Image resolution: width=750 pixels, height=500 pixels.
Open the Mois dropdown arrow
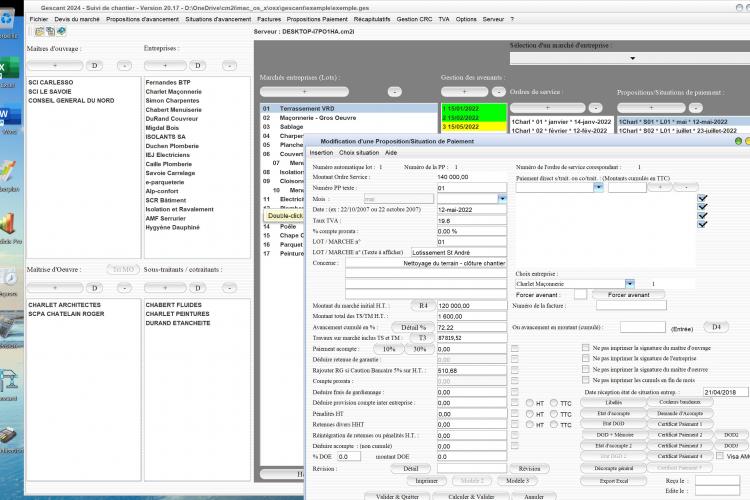(x=502, y=199)
